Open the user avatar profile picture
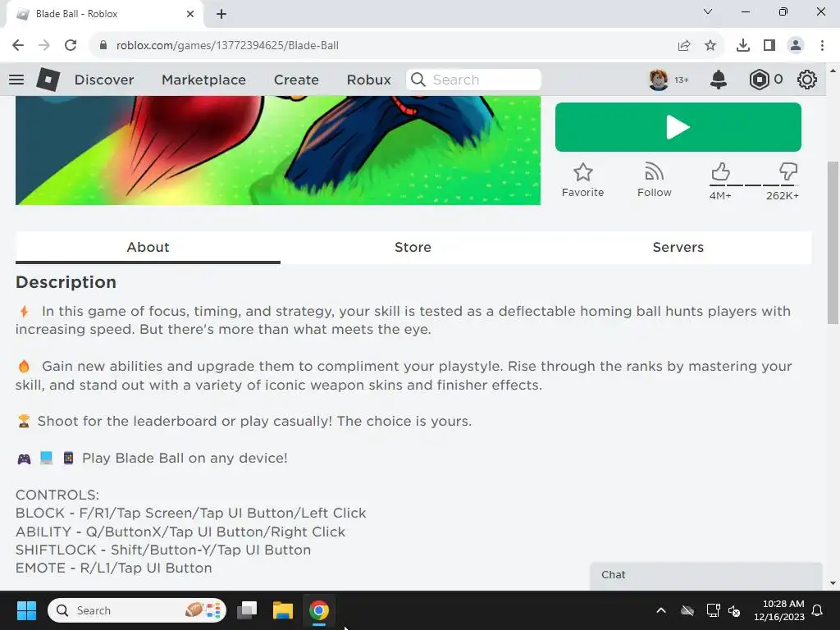Viewport: 840px width, 630px height. pos(659,80)
